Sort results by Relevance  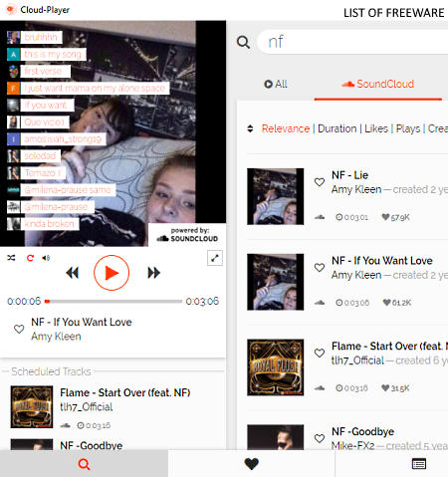click(x=286, y=128)
